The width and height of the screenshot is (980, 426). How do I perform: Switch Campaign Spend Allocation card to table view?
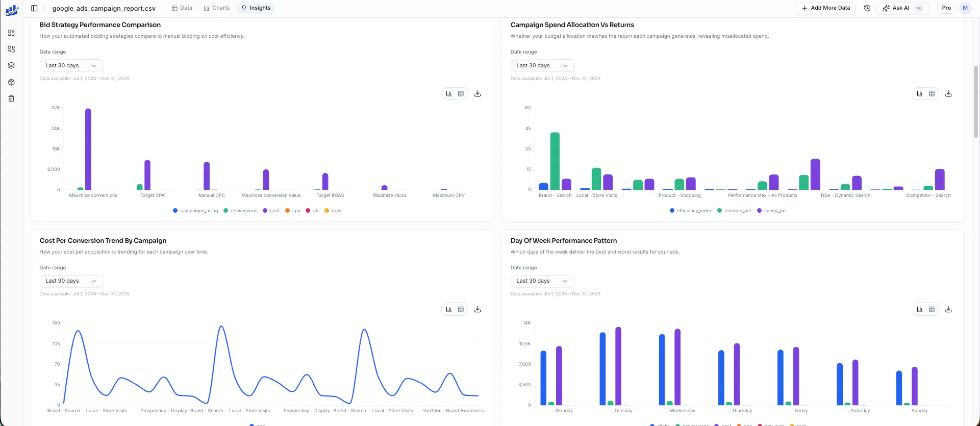coord(932,94)
